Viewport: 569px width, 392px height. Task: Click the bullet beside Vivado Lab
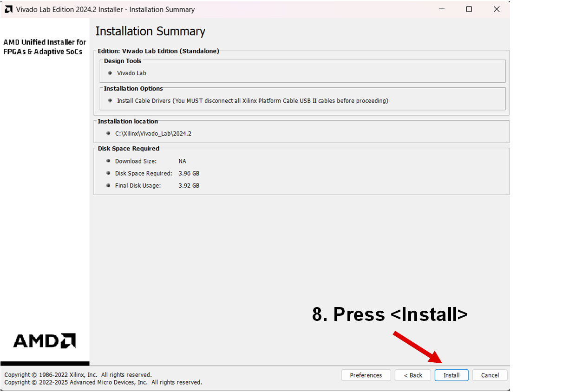pyautogui.click(x=110, y=73)
